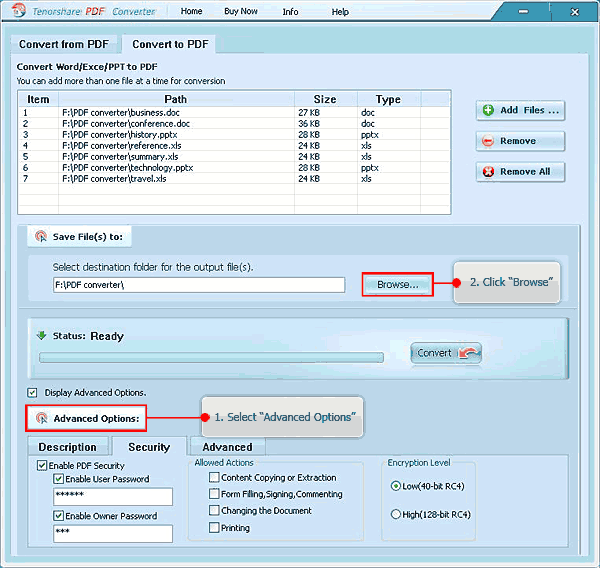Click the Browse button
The height and width of the screenshot is (568, 600).
coord(398,284)
